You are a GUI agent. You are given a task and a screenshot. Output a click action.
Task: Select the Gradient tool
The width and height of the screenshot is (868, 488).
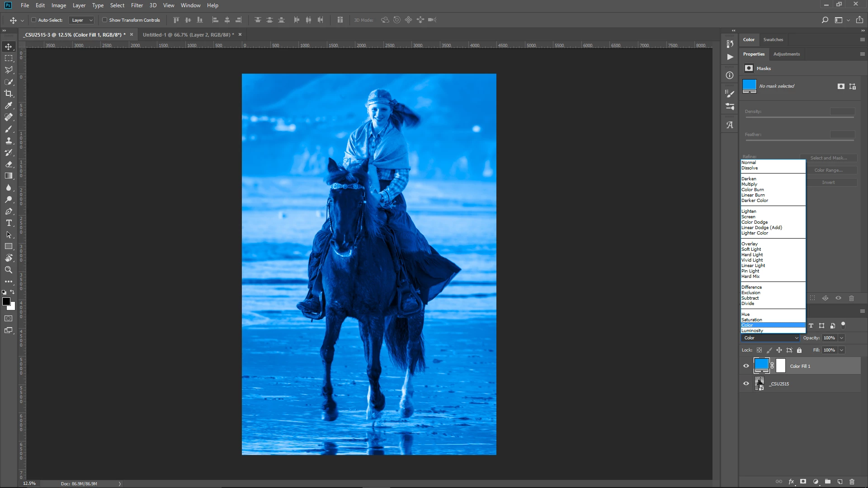point(9,176)
